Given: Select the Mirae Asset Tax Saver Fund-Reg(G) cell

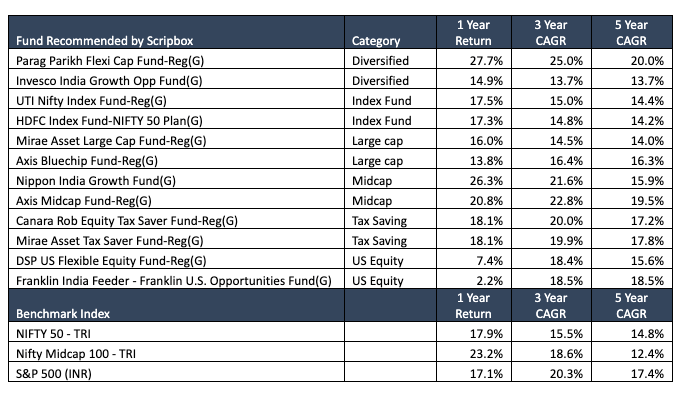Looking at the screenshot, I should (x=176, y=239).
